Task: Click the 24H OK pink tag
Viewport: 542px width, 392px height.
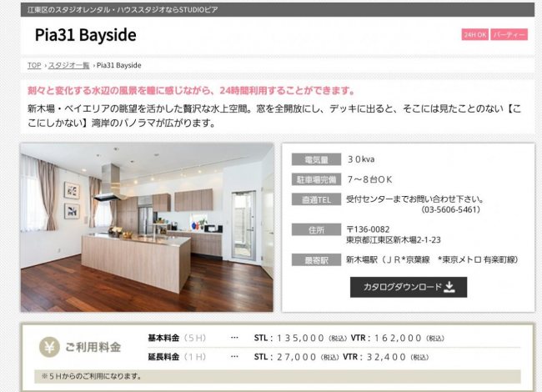Action: 475,34
